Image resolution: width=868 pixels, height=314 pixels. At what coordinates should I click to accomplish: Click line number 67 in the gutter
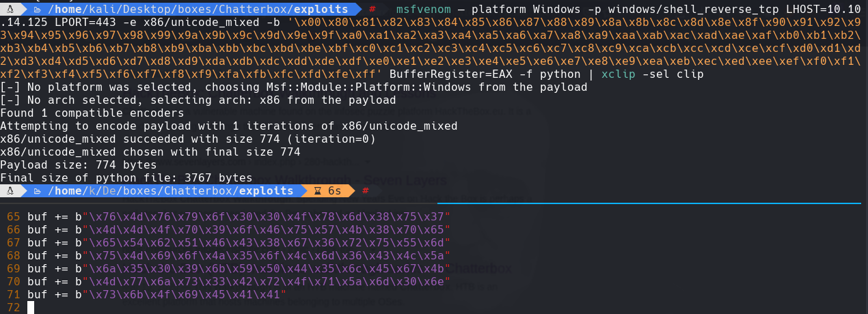14,242
